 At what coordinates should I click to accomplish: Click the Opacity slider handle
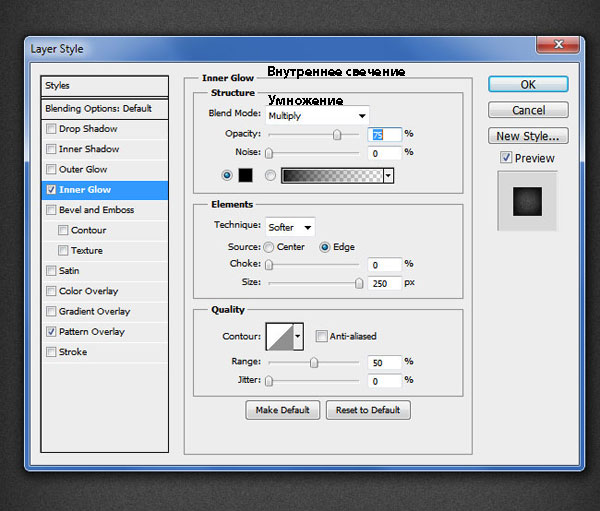click(x=337, y=135)
